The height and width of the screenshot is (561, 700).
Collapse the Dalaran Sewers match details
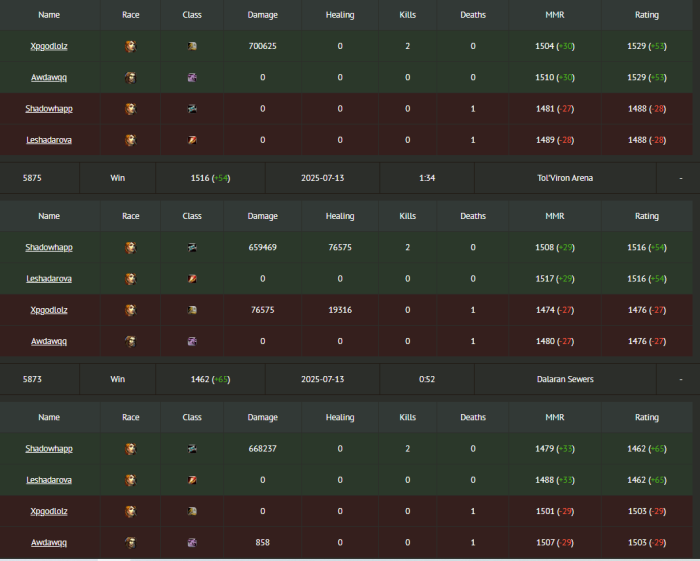click(679, 380)
